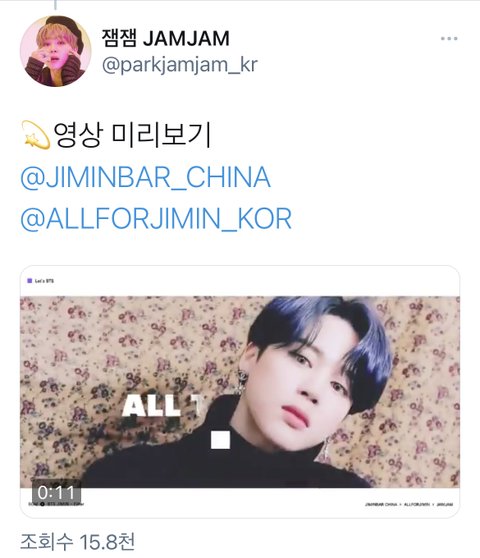
Task: Open the @JIMINBAR_CHINA mention
Action: (x=146, y=177)
